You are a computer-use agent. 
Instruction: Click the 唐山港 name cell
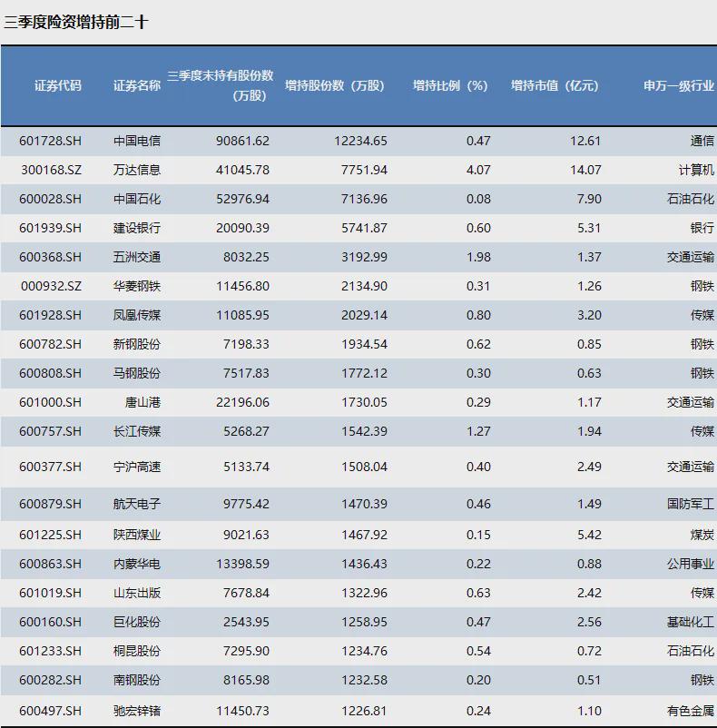coord(142,402)
